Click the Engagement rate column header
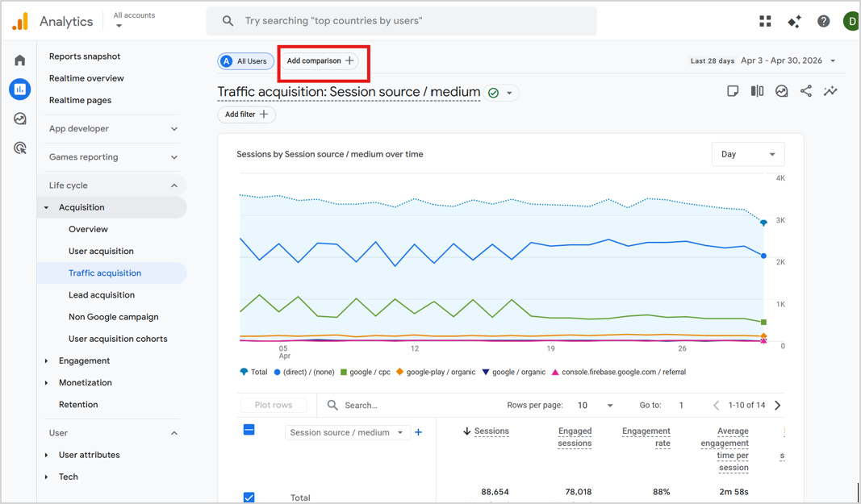The height and width of the screenshot is (504, 861). [646, 437]
